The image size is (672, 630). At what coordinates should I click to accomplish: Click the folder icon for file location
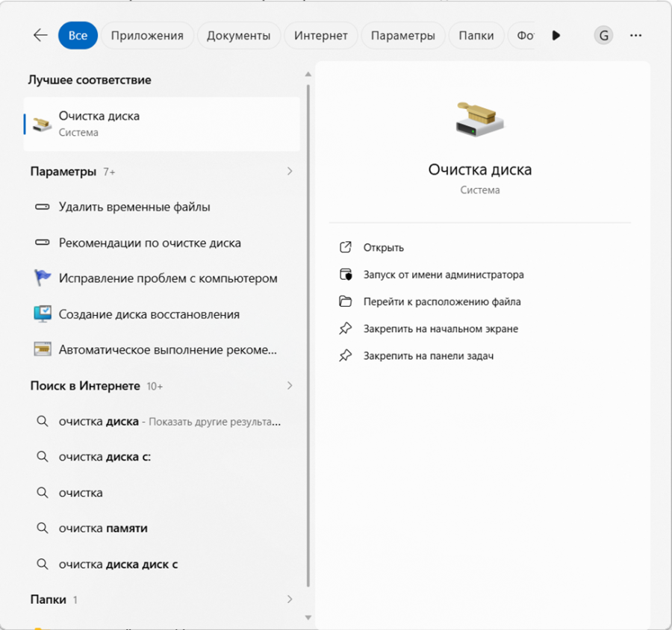click(345, 302)
